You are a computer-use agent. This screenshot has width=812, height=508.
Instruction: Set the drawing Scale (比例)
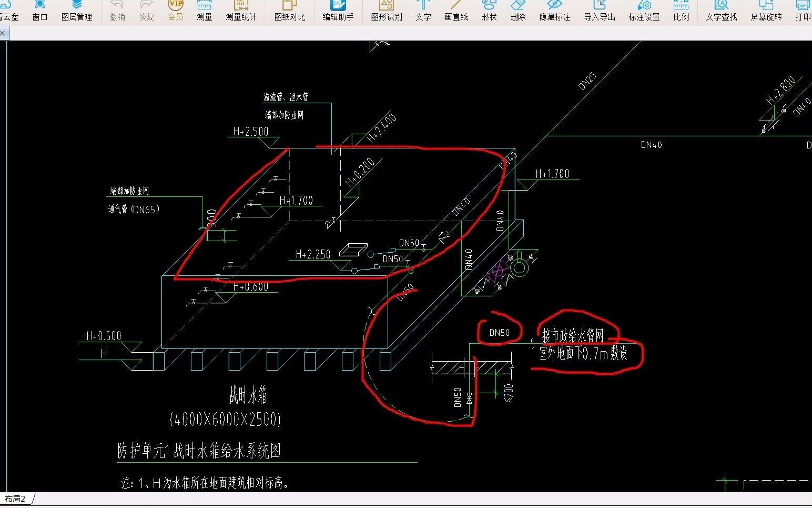coord(681,11)
